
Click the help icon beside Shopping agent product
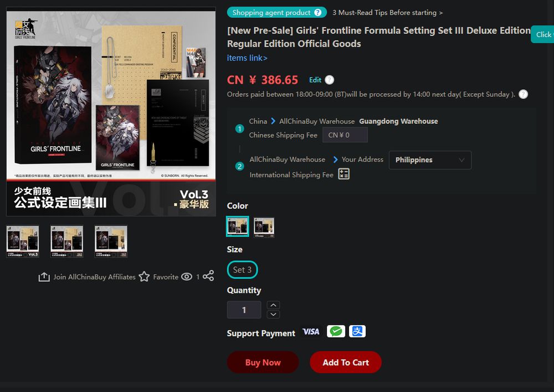(318, 13)
